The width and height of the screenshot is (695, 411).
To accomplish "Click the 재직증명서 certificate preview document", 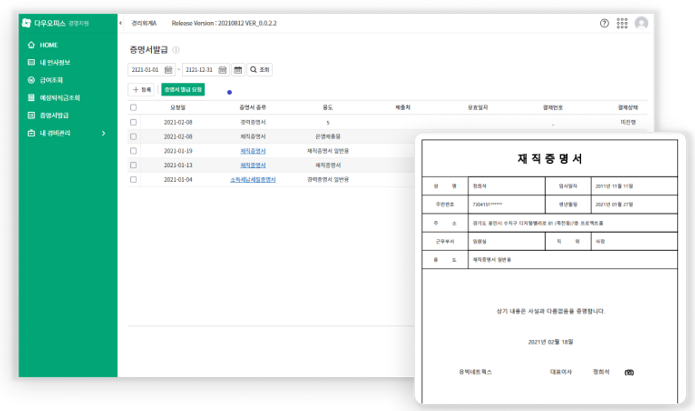I will tap(550, 270).
